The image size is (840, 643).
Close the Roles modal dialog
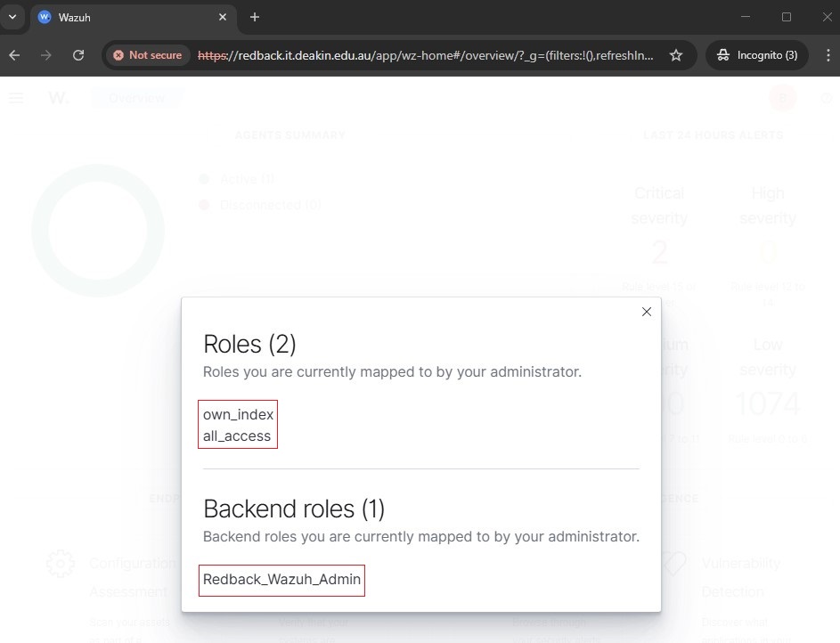647,312
